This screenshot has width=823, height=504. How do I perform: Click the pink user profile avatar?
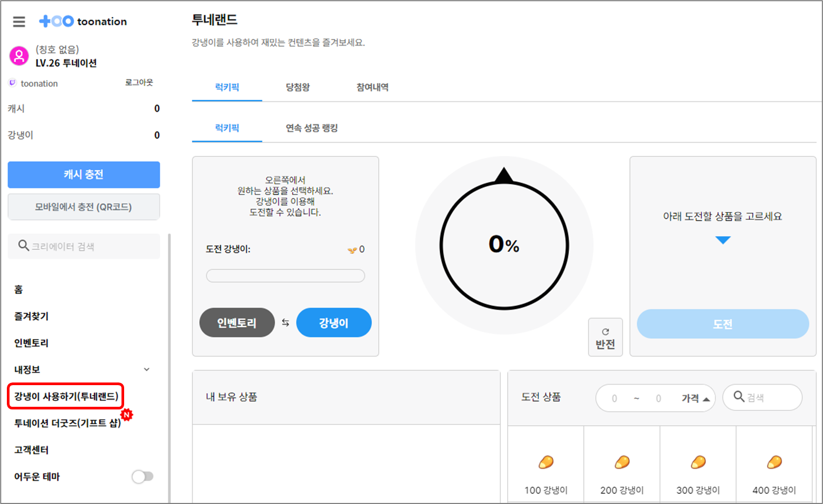19,55
